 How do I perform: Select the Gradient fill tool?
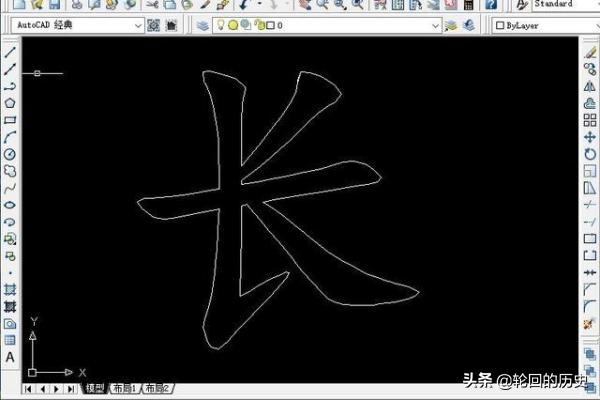coord(10,307)
